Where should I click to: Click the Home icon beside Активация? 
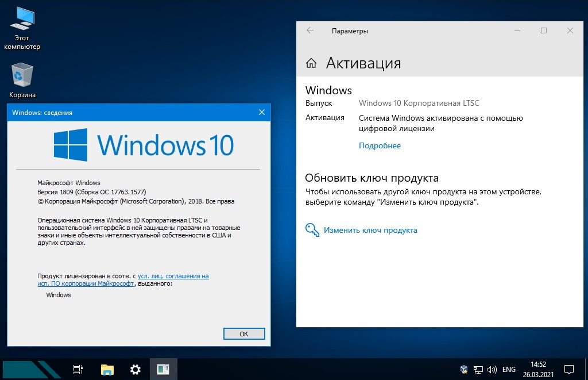coord(311,63)
